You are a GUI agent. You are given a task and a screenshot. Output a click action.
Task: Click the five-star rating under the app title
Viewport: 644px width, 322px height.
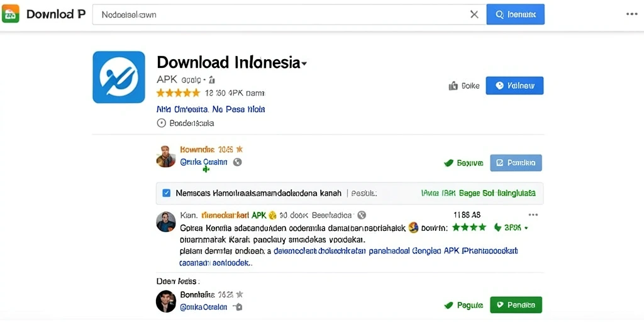point(178,93)
